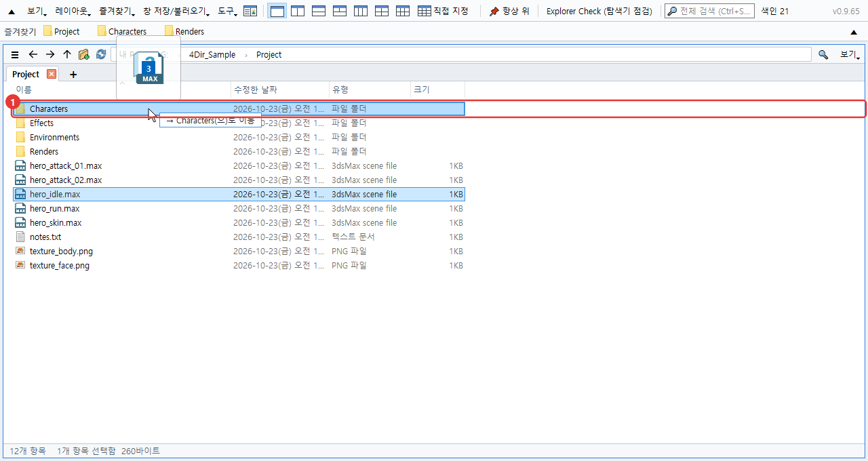Go forward with the right arrow
The width and height of the screenshot is (868, 461).
click(x=50, y=55)
